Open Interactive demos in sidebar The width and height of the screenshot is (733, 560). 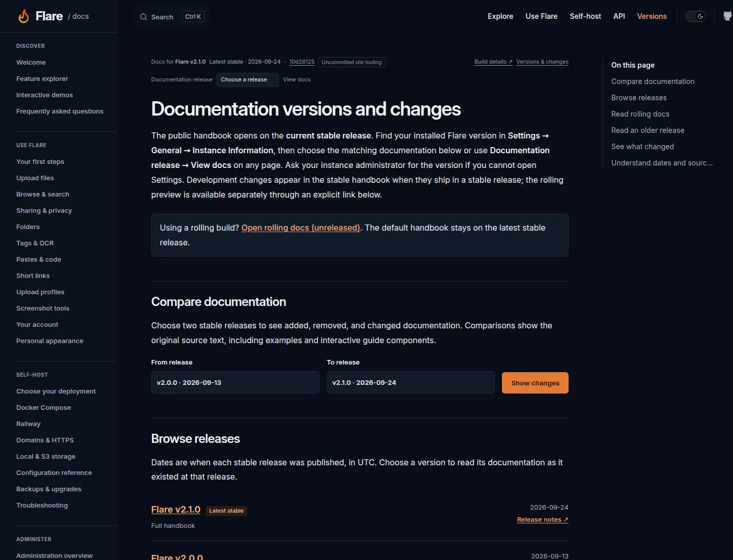(x=44, y=95)
